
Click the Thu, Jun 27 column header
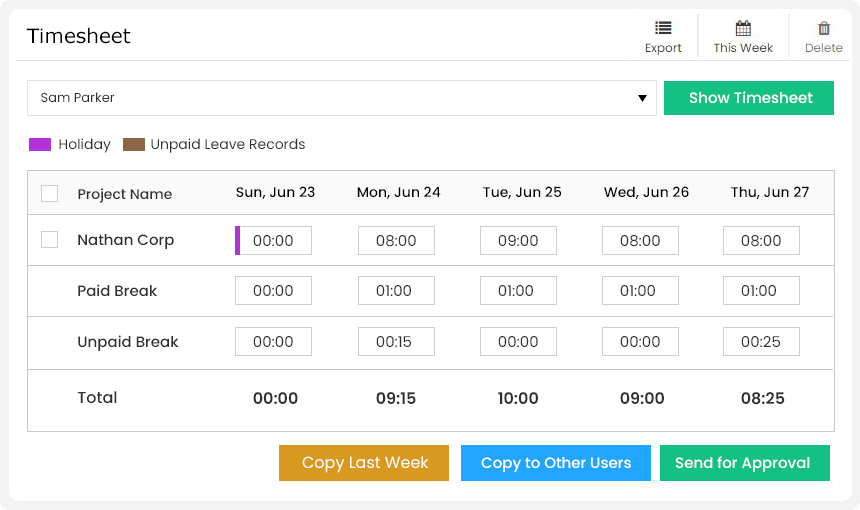click(770, 192)
